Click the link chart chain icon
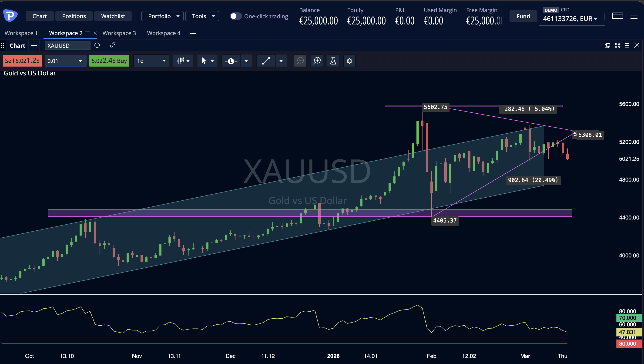Viewport: 644px width, 364px height. coord(113,45)
